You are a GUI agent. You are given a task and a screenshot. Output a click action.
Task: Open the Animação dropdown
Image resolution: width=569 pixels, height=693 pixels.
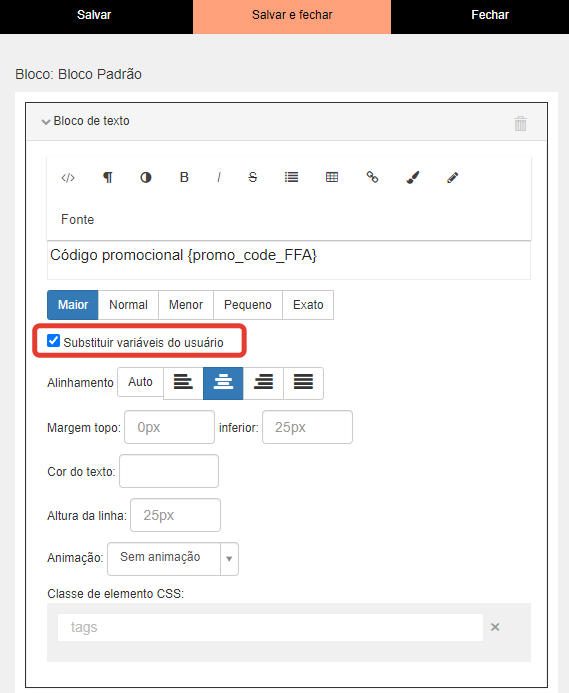(173, 559)
